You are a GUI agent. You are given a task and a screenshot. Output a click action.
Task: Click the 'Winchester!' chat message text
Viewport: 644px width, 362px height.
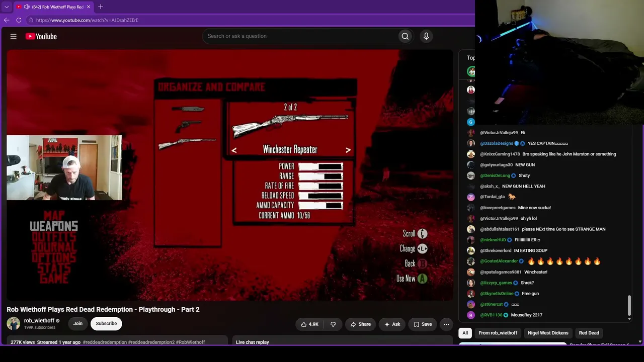[x=536, y=272]
